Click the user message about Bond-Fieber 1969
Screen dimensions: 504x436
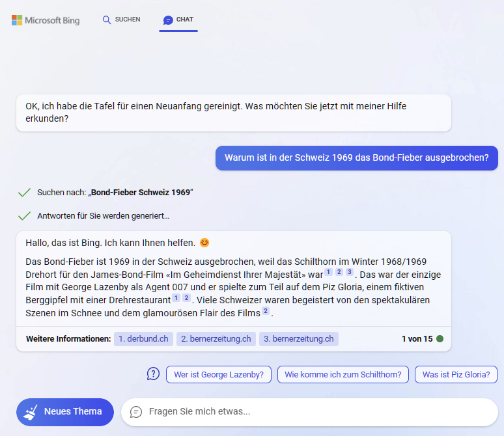coord(356,157)
